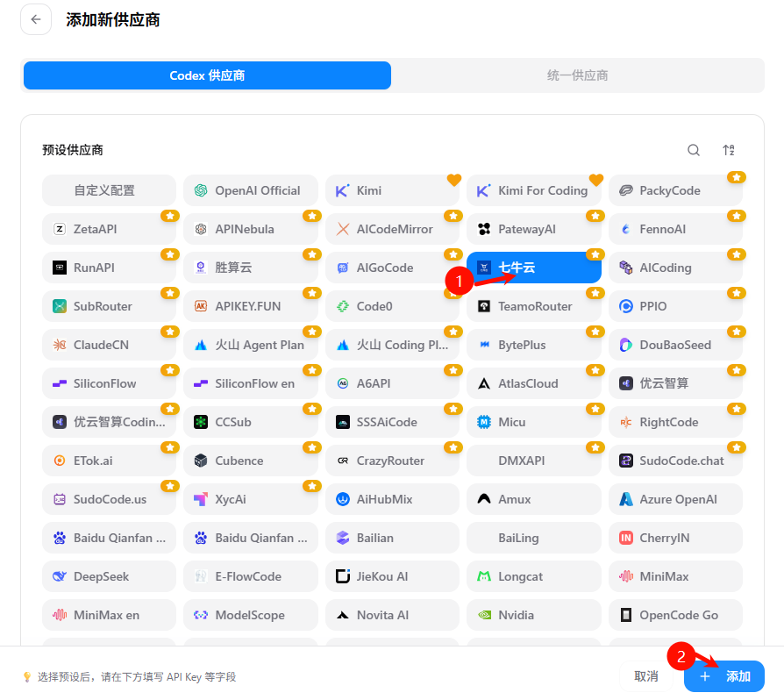Pick the SudoCode.chat label
Viewport: 784px width, 700px height.
point(682,461)
